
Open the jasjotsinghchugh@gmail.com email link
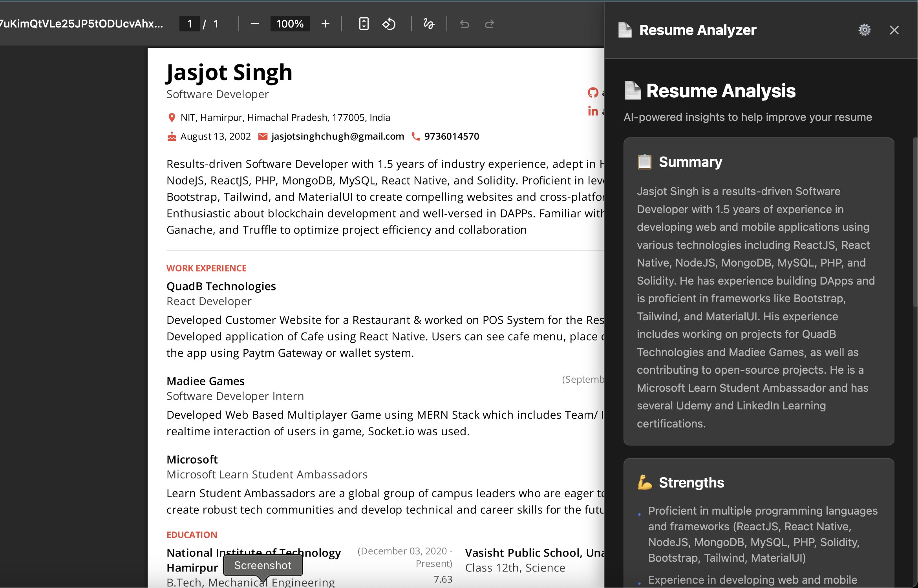pos(337,136)
